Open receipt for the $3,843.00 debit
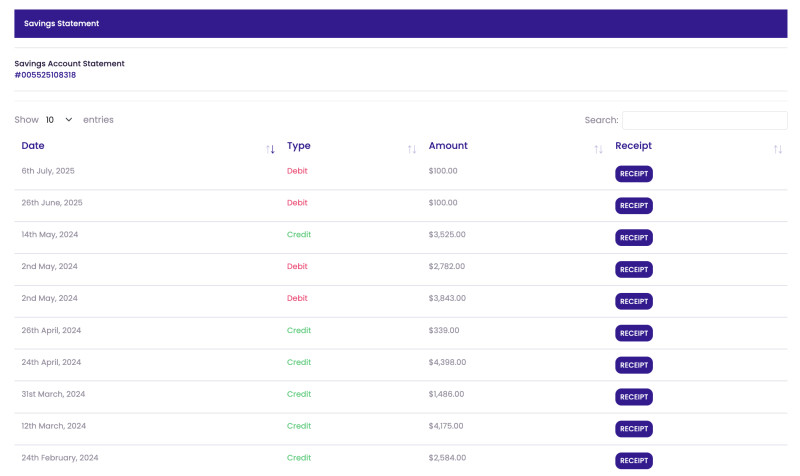This screenshot has width=800, height=476. 633,301
